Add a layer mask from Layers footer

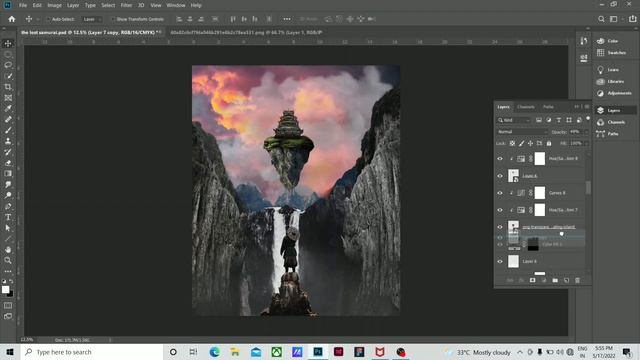[x=533, y=280]
